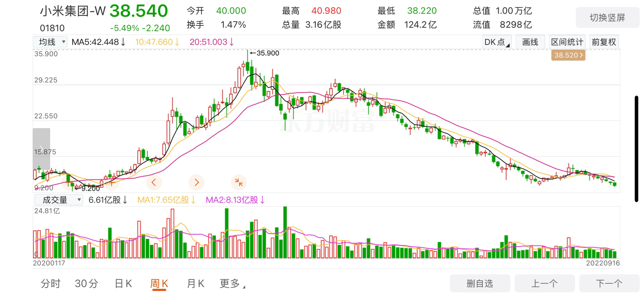Go to next stock with 下一个
This screenshot has height=298, width=644.
(609, 283)
